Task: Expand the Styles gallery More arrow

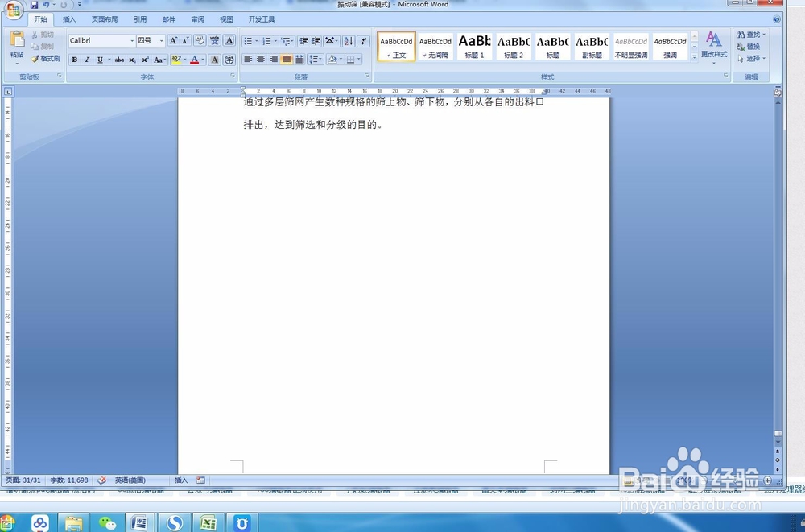Action: tap(694, 56)
